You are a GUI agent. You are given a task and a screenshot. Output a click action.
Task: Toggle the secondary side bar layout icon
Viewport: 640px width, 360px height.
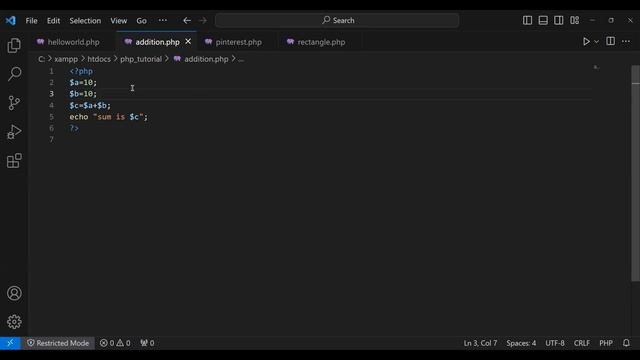click(559, 20)
